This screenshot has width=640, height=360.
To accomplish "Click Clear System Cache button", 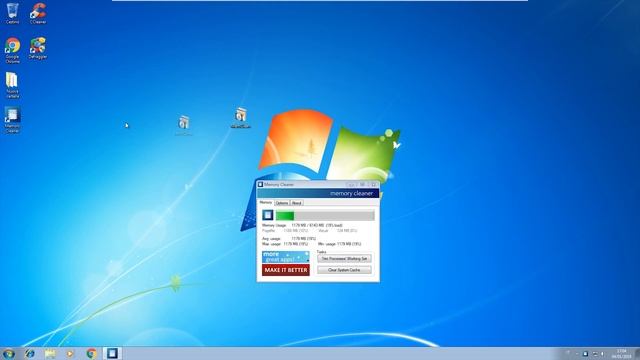I will pos(344,270).
